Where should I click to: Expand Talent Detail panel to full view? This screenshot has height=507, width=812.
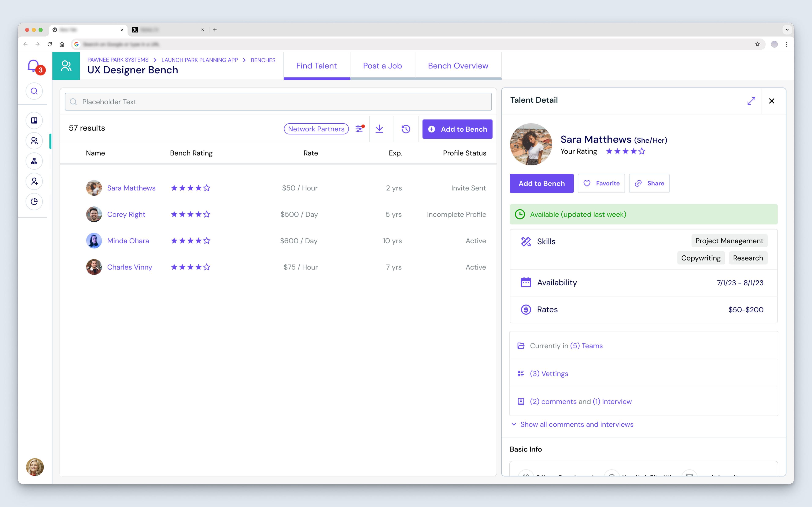tap(751, 101)
